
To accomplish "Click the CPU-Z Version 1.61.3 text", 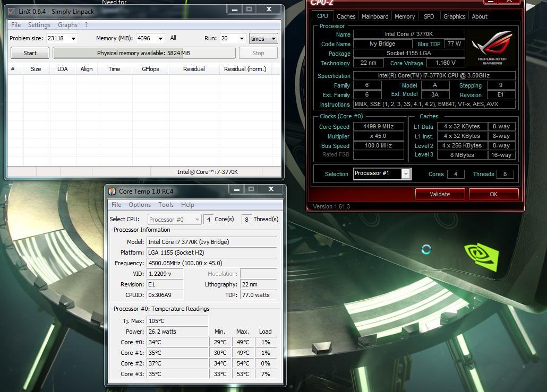I will 331,206.
